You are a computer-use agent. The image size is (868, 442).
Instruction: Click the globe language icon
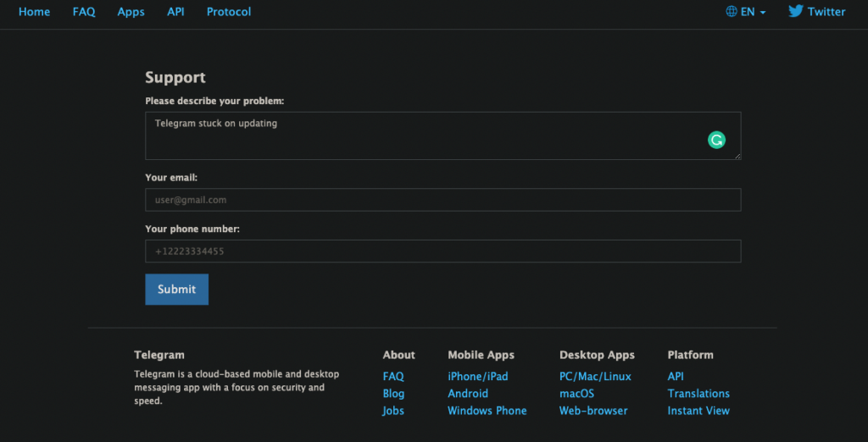tap(732, 12)
